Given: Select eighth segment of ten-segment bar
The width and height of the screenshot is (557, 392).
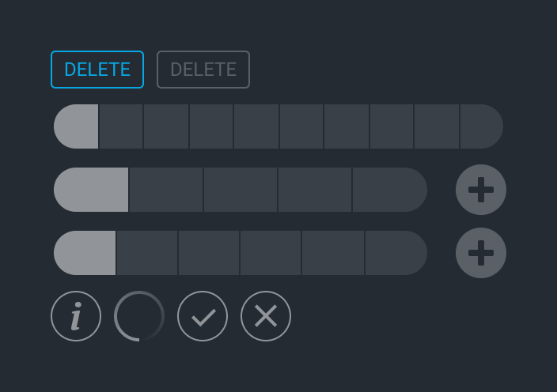Looking at the screenshot, I should 392,126.
